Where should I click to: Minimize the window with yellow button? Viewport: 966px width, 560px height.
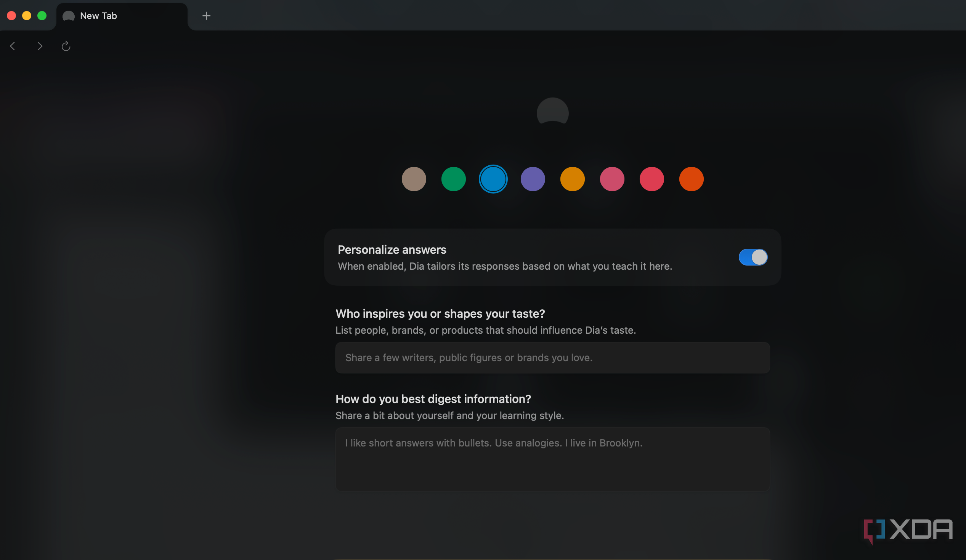click(27, 16)
